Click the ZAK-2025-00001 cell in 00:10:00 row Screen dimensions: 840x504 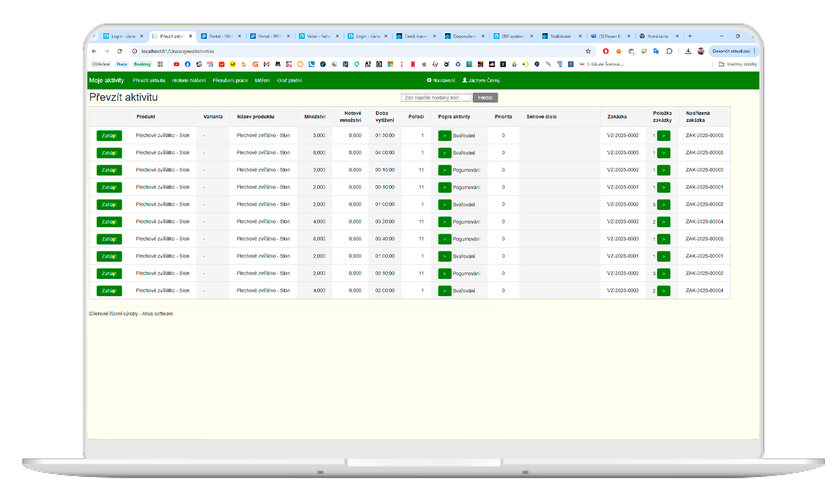click(704, 187)
